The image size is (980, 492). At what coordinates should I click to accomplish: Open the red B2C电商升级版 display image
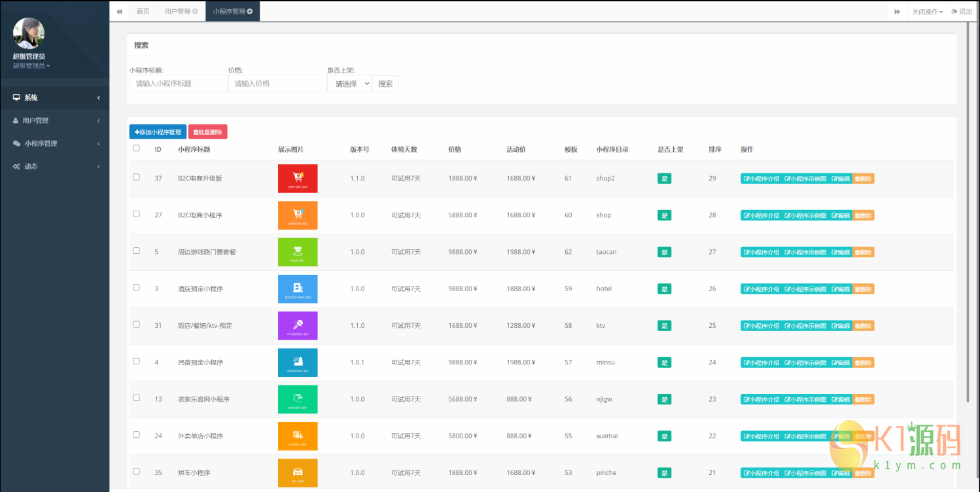pyautogui.click(x=298, y=178)
